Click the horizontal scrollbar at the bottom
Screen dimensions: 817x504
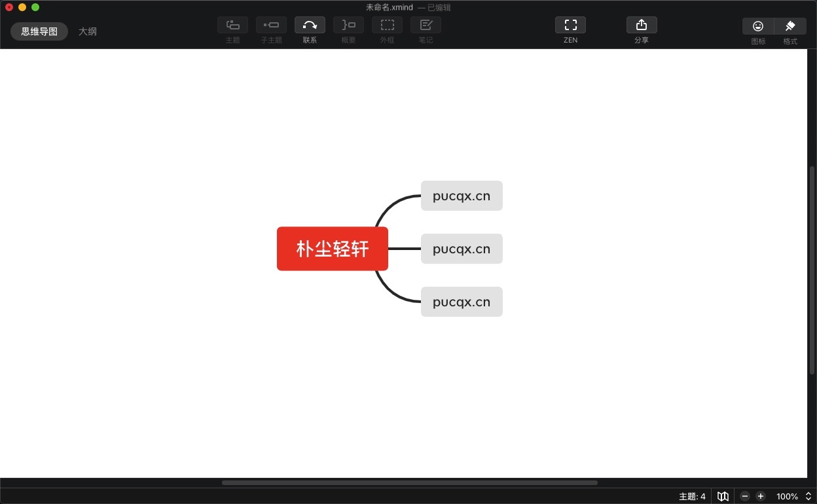(x=409, y=482)
